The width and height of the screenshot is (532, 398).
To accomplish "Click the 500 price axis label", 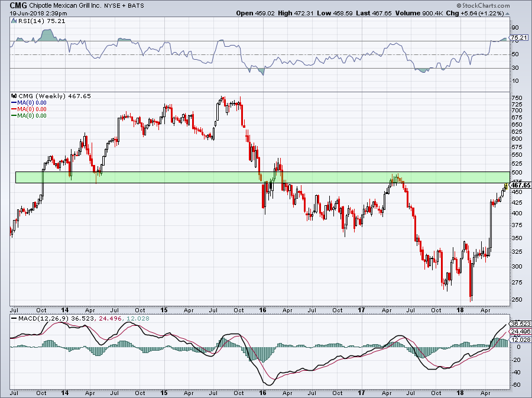I will tap(517, 173).
